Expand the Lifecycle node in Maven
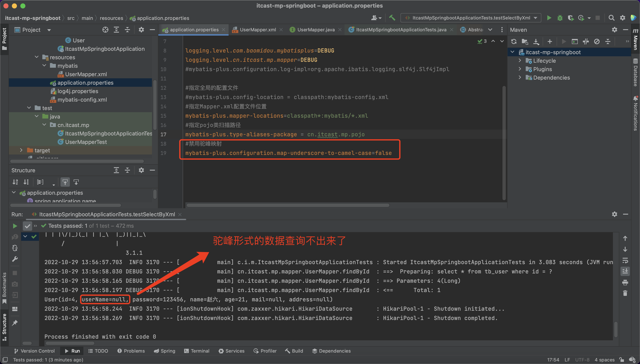 [520, 61]
